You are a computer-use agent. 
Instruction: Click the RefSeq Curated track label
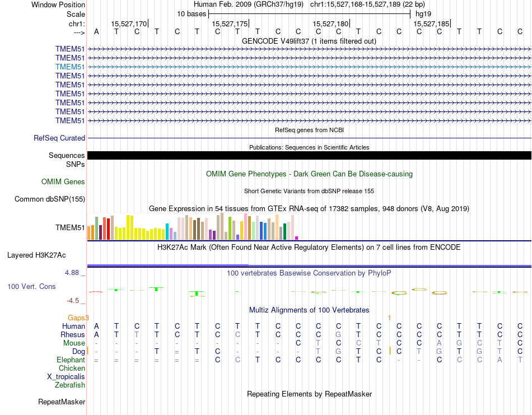click(x=59, y=138)
